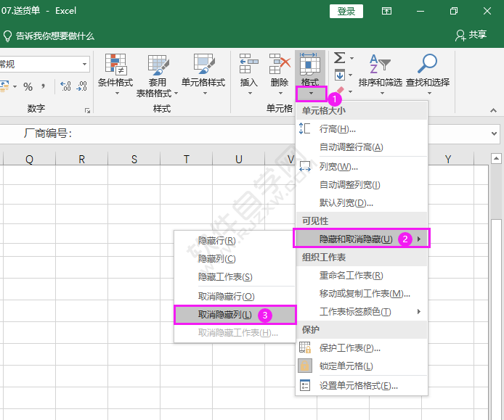Screen dimensions: 504x420
Task: Open Number group dialog launcher
Action: [x=87, y=111]
